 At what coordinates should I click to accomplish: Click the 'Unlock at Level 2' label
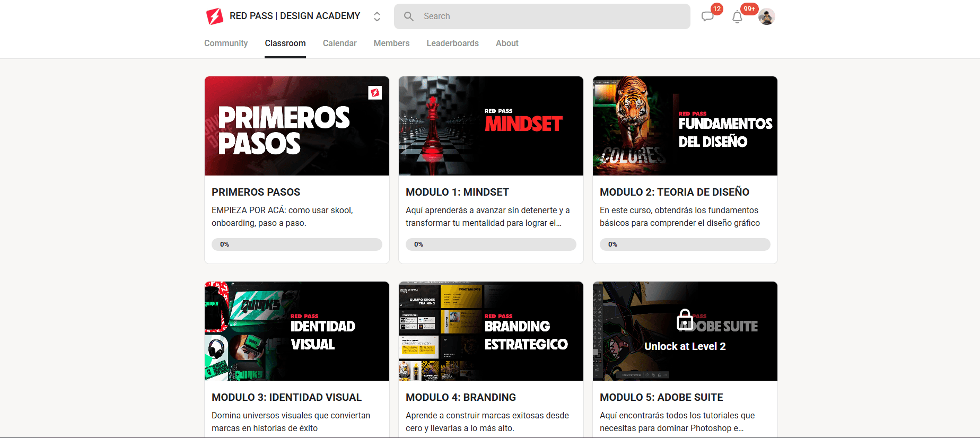point(685,346)
